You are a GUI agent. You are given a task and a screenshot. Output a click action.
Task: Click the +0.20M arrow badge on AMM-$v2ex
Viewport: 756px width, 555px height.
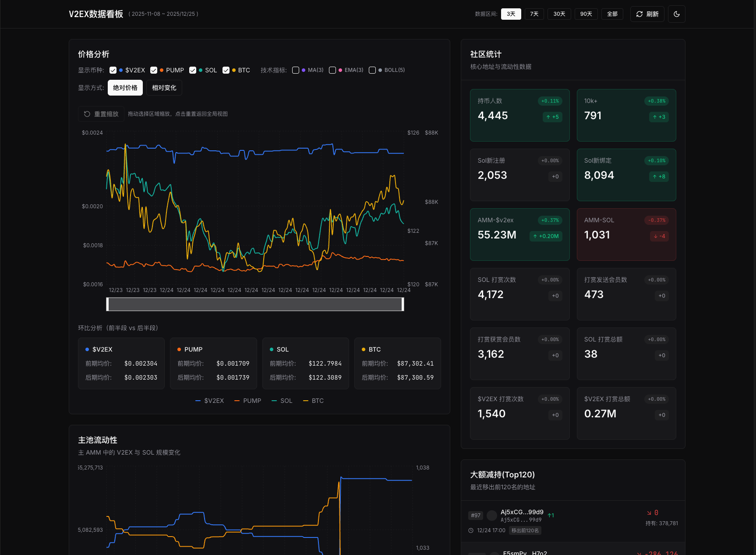click(x=546, y=236)
